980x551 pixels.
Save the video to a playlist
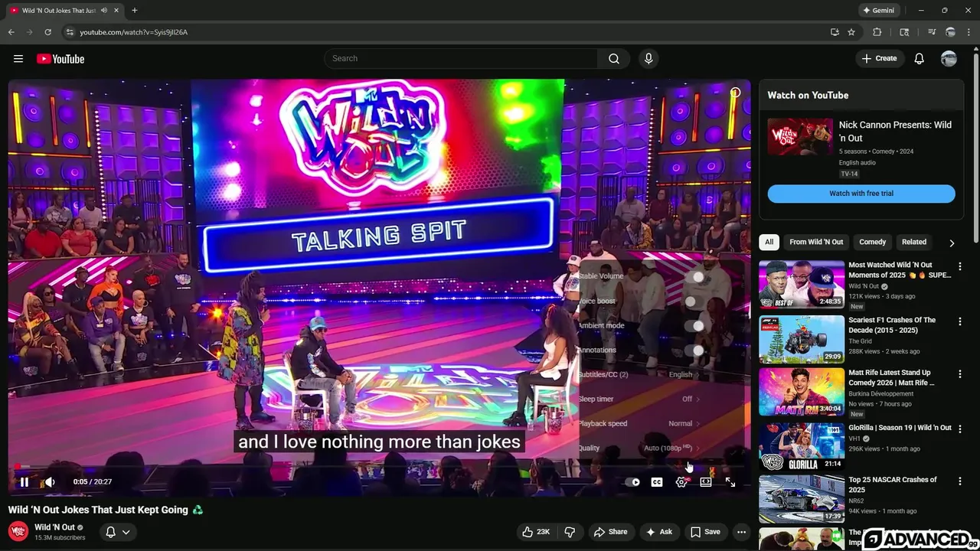pyautogui.click(x=705, y=532)
